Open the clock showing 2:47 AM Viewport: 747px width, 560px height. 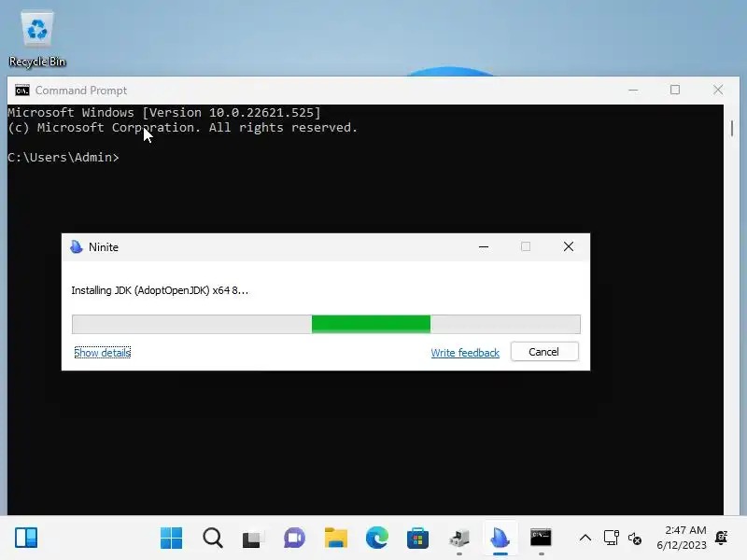[682, 538]
